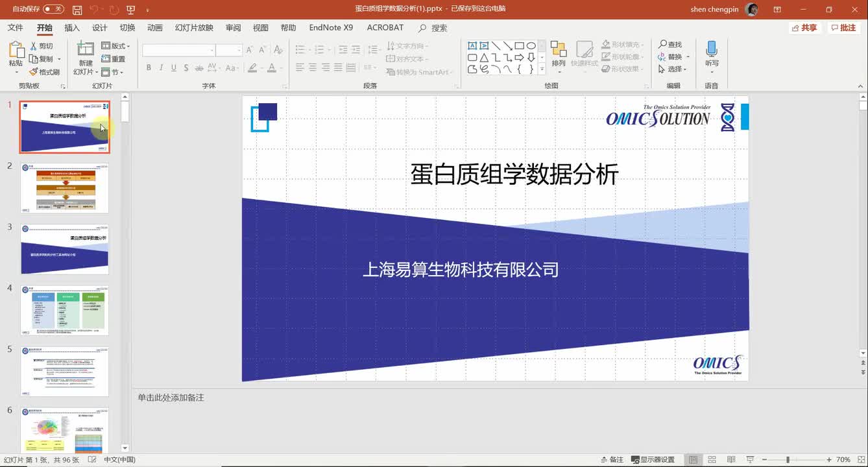Open the File (文件) tab
The height and width of the screenshot is (467, 868).
pos(15,28)
